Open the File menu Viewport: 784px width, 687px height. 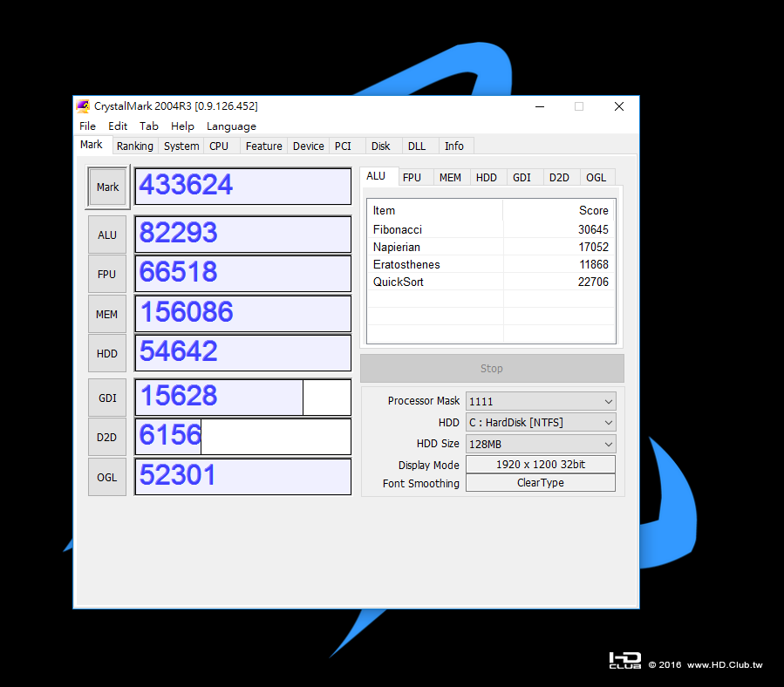point(87,126)
